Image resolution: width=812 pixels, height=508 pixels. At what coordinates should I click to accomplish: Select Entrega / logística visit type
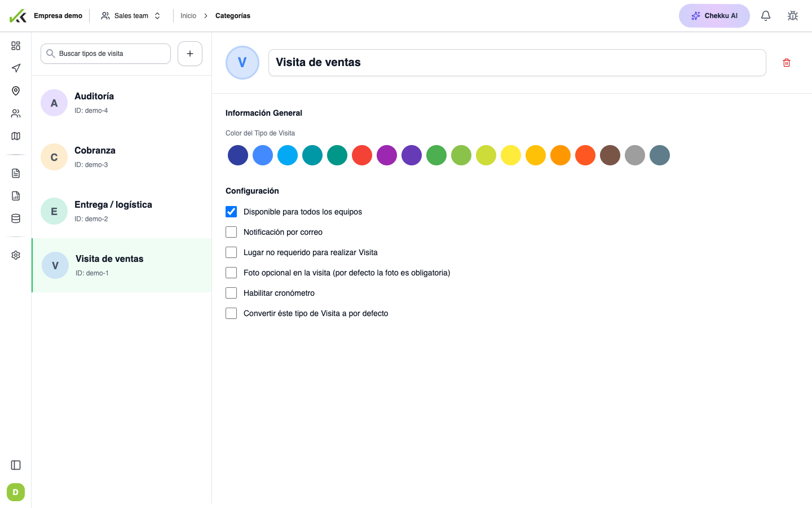click(x=122, y=211)
